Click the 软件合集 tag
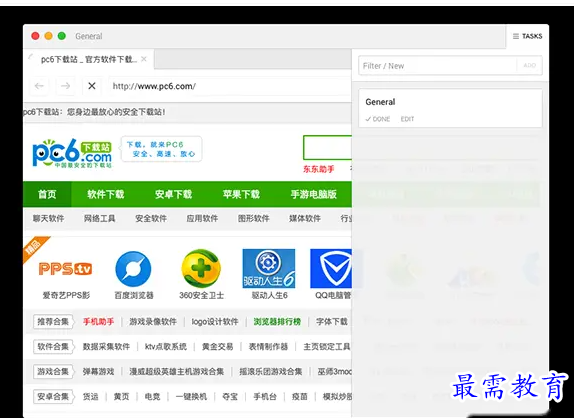Screen dimensions: 574x418 point(53,347)
